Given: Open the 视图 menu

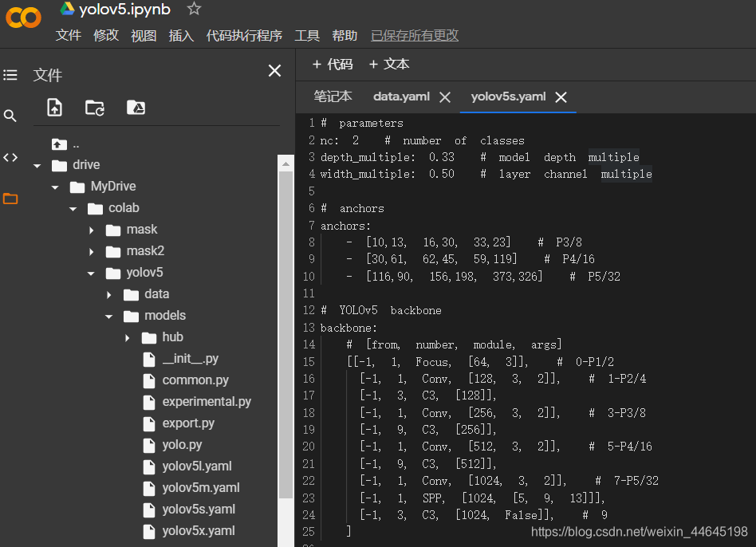Looking at the screenshot, I should click(x=144, y=36).
